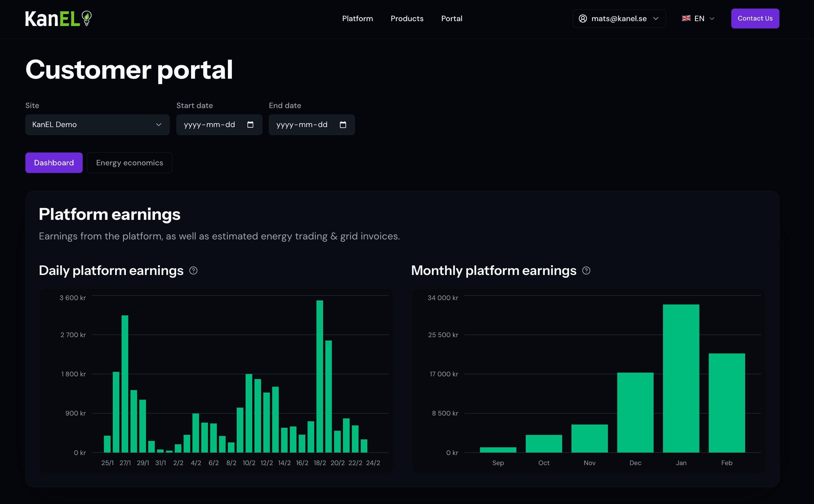
Task: Open the Products menu item
Action: (407, 18)
